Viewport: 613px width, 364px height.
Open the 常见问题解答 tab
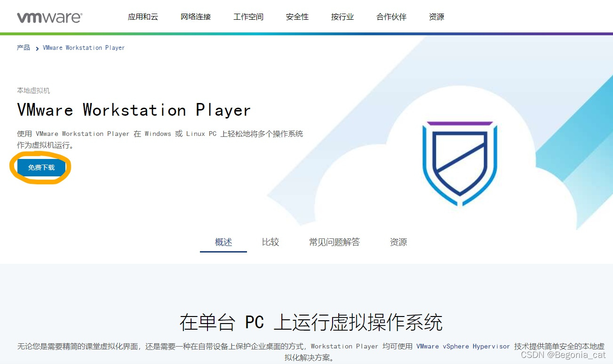[x=334, y=242]
